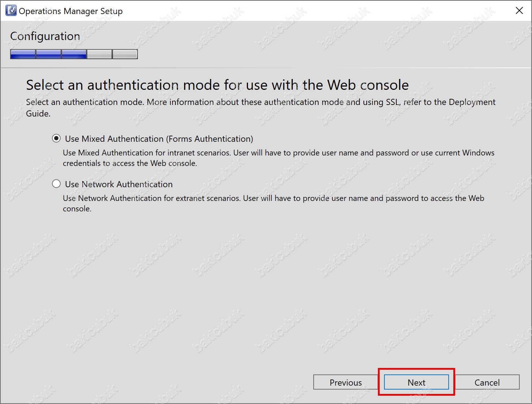This screenshot has width=532, height=404.
Task: Click the second filled progress bar segment
Action: click(49, 54)
